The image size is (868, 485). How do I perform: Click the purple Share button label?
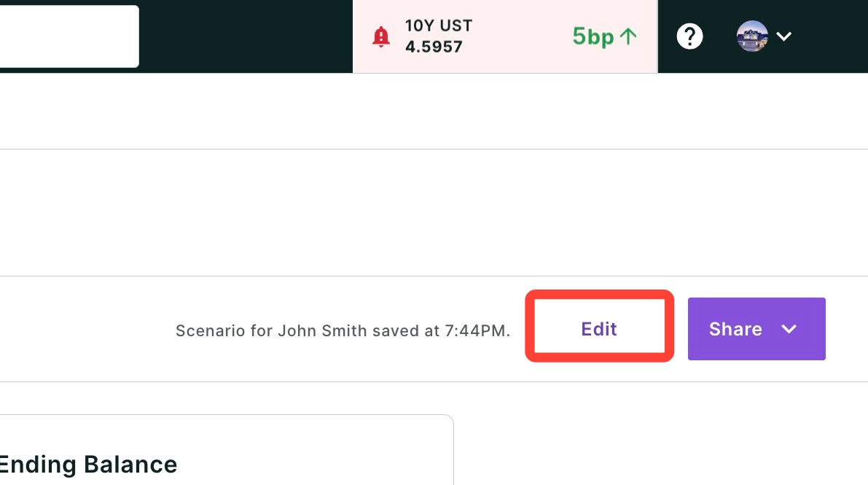(735, 329)
